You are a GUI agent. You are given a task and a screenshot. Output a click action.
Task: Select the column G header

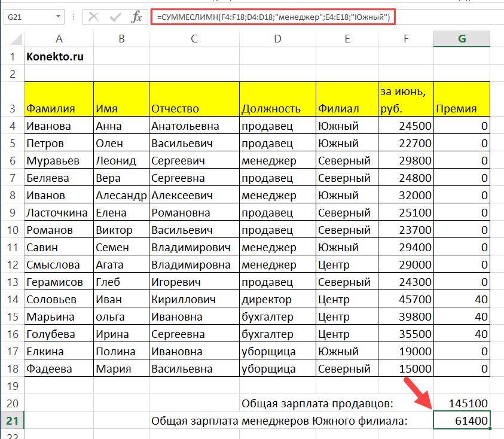tap(462, 39)
